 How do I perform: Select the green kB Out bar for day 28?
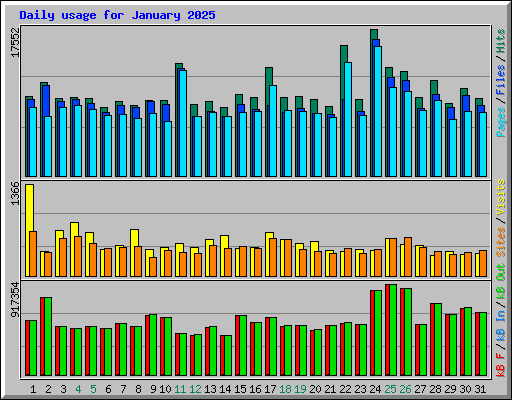438,340
